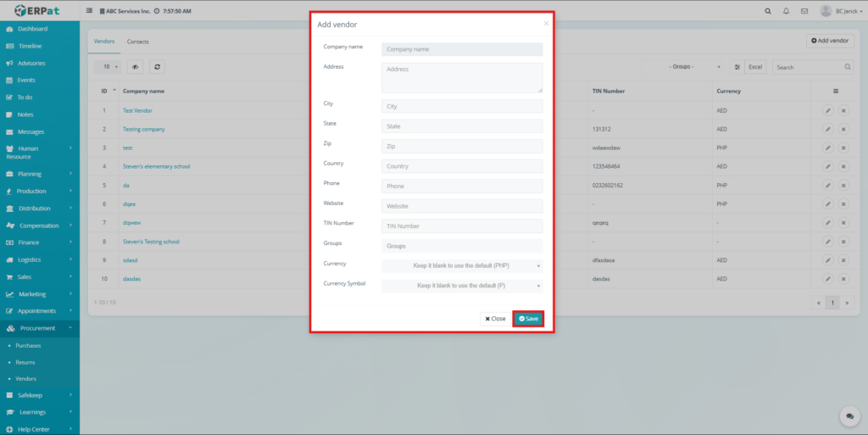Open Test Vendor company link
Image resolution: width=868 pixels, height=435 pixels.
pos(137,111)
